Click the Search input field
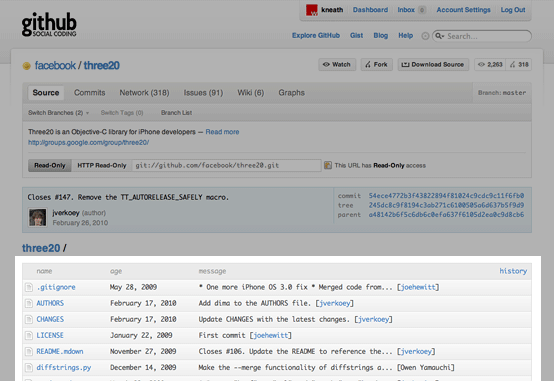554x381 pixels. tap(482, 36)
